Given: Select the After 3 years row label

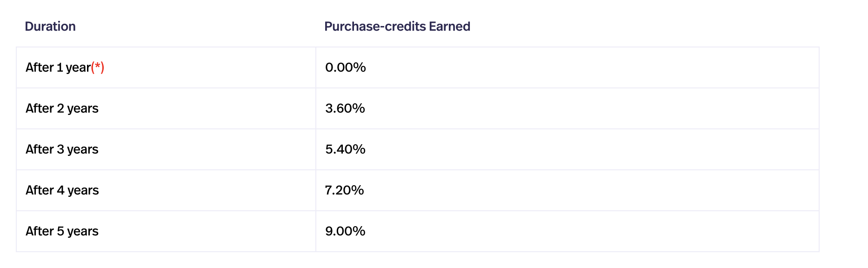Looking at the screenshot, I should click(62, 149).
